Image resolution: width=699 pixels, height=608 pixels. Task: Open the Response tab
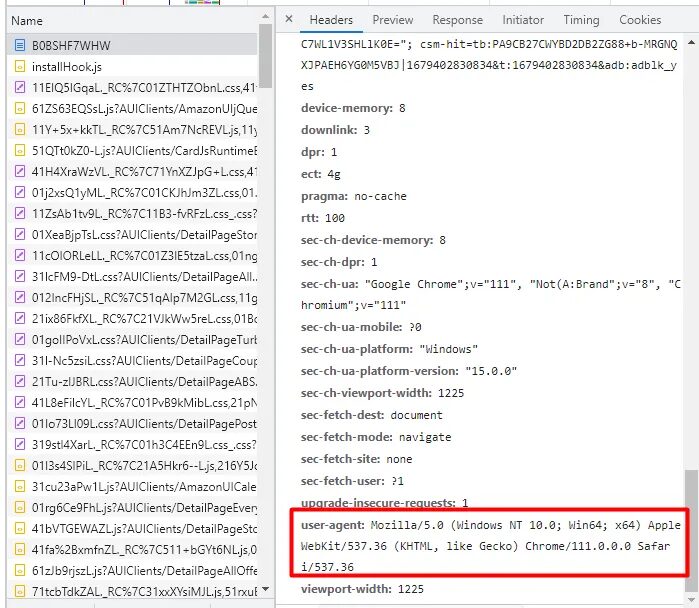[x=457, y=20]
